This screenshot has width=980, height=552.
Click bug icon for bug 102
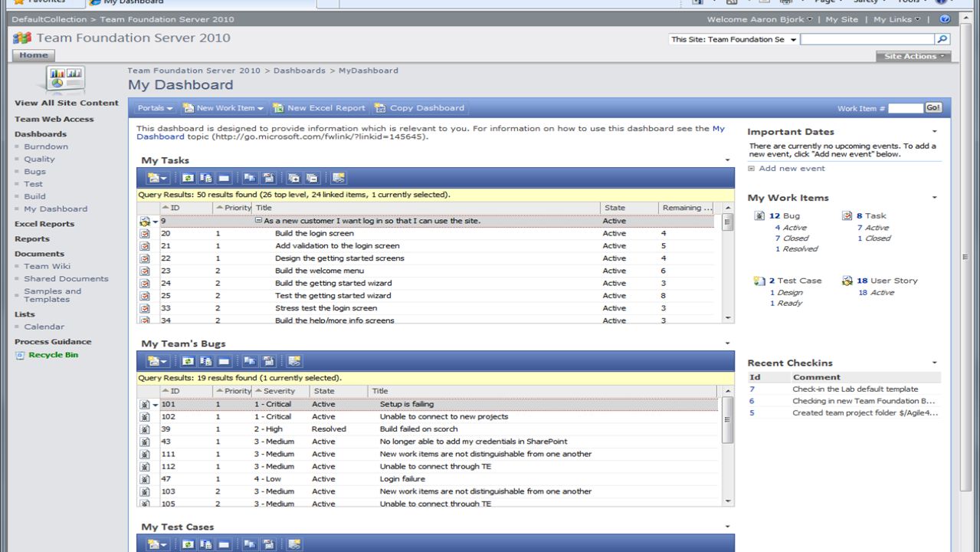[x=144, y=416]
